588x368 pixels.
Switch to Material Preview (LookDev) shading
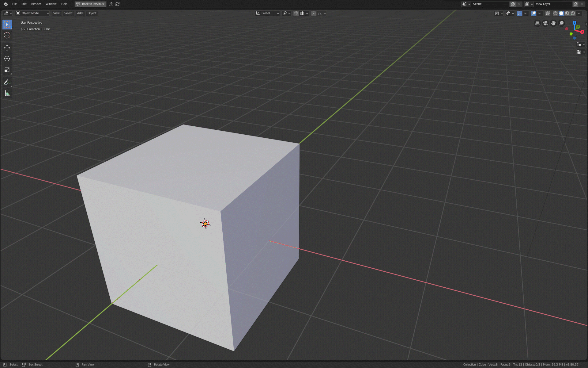coord(567,13)
